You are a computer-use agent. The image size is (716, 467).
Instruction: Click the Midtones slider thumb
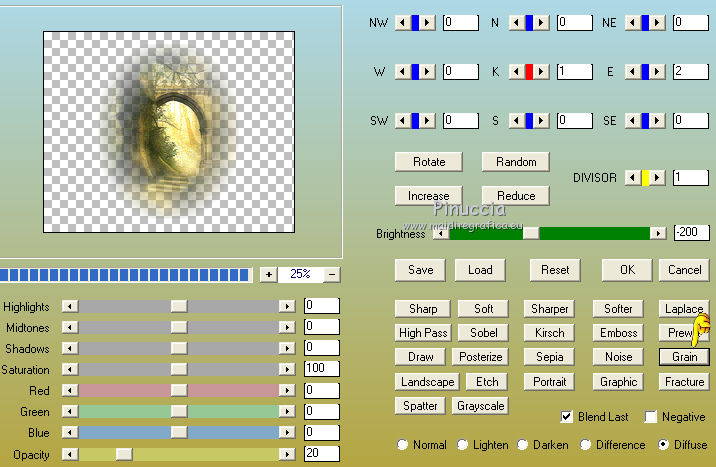coord(179,327)
